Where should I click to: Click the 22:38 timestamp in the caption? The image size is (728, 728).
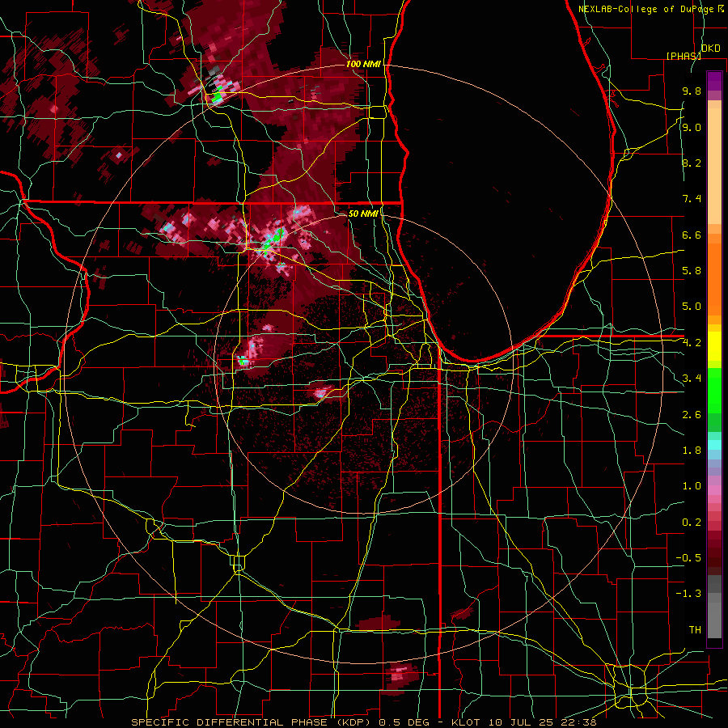(x=579, y=722)
